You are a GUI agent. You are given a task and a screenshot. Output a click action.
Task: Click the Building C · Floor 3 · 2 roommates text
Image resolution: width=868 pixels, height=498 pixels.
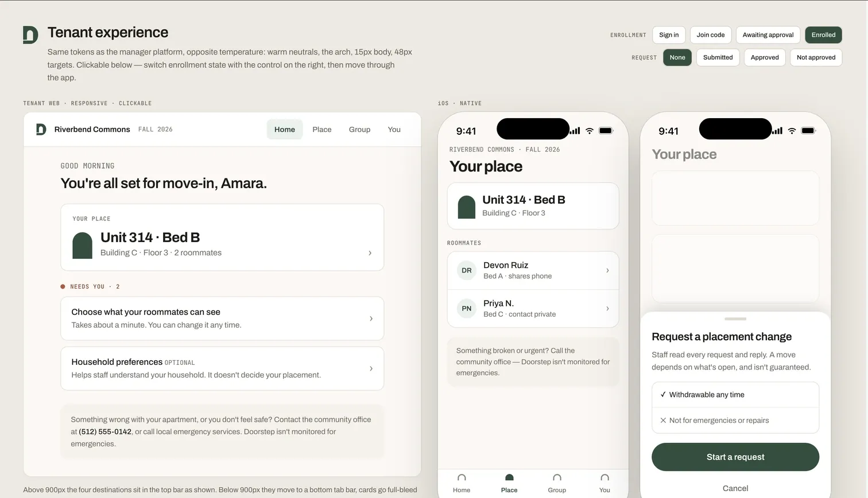(161, 253)
